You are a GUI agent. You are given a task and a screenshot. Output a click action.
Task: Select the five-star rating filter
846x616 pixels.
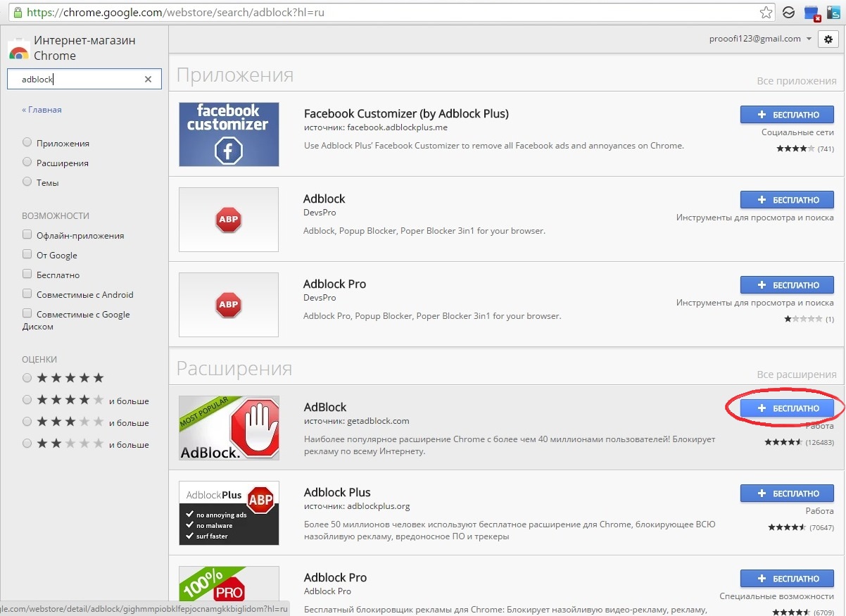pyautogui.click(x=27, y=378)
